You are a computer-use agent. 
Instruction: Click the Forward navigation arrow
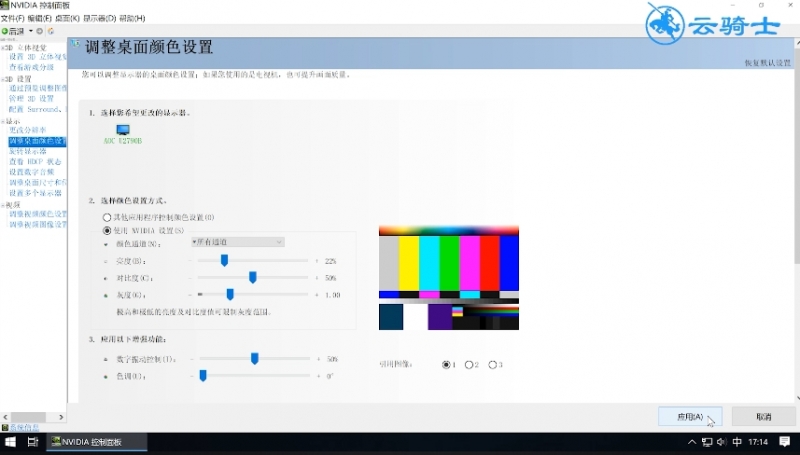point(40,31)
